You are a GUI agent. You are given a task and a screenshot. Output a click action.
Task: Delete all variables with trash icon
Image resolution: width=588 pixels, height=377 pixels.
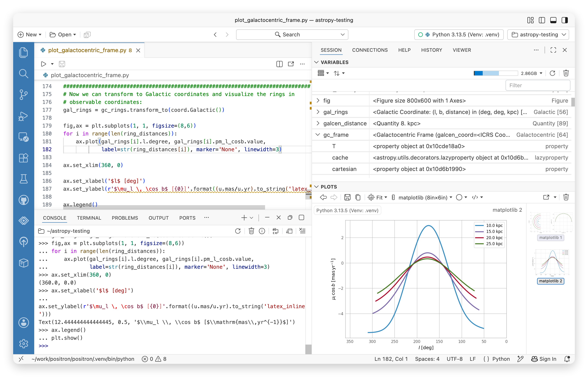(x=566, y=73)
